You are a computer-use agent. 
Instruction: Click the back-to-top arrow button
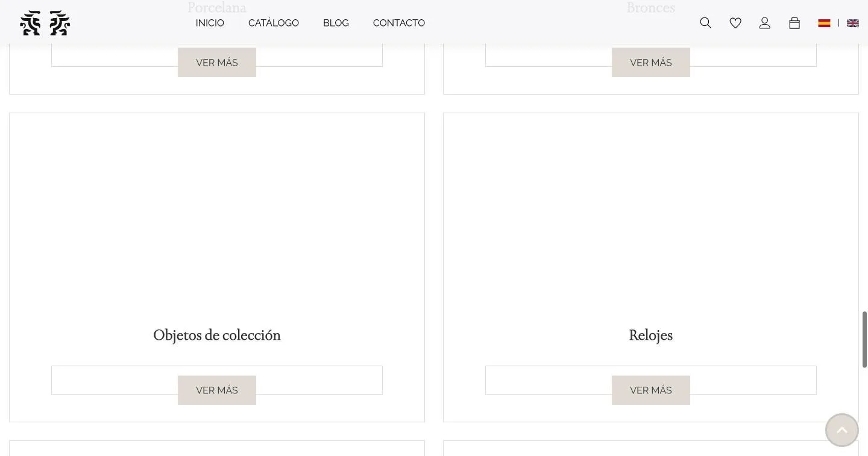click(x=842, y=429)
